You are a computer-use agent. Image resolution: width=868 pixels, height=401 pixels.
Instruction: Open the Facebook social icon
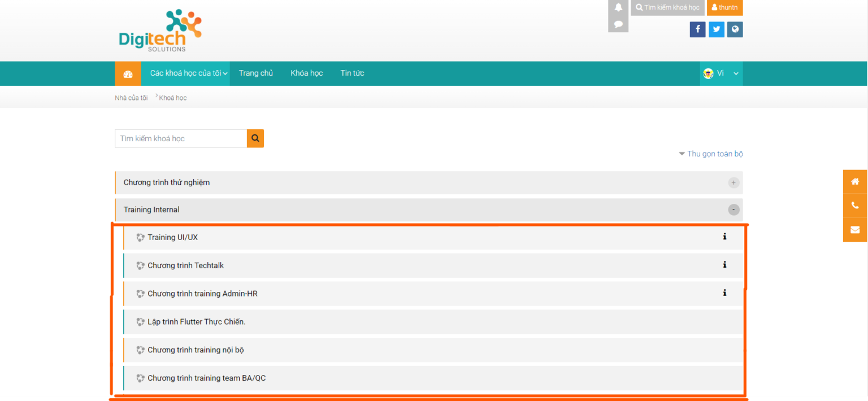pyautogui.click(x=697, y=29)
